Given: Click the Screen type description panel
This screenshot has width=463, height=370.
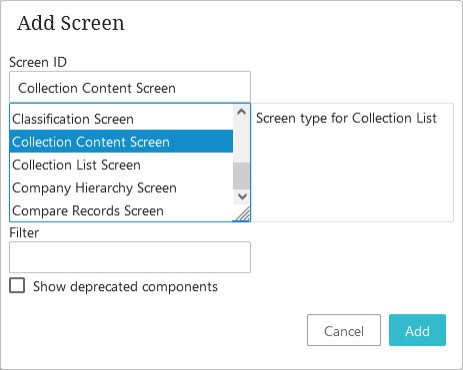Looking at the screenshot, I should click(x=352, y=163).
